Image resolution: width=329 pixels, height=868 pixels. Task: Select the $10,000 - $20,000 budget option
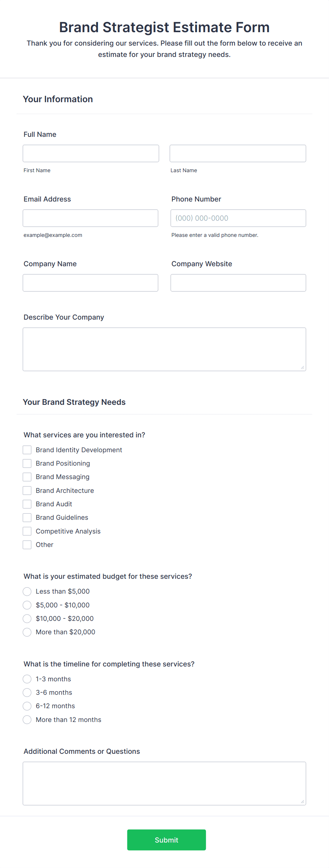[x=27, y=618]
